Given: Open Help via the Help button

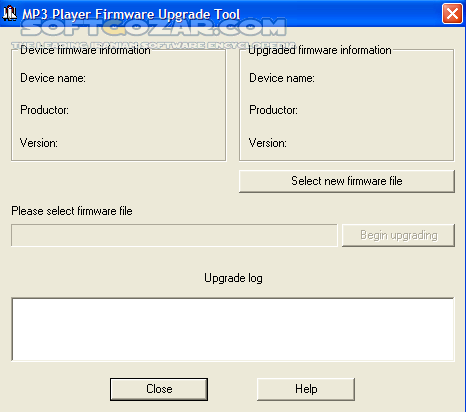Looking at the screenshot, I should (x=306, y=389).
